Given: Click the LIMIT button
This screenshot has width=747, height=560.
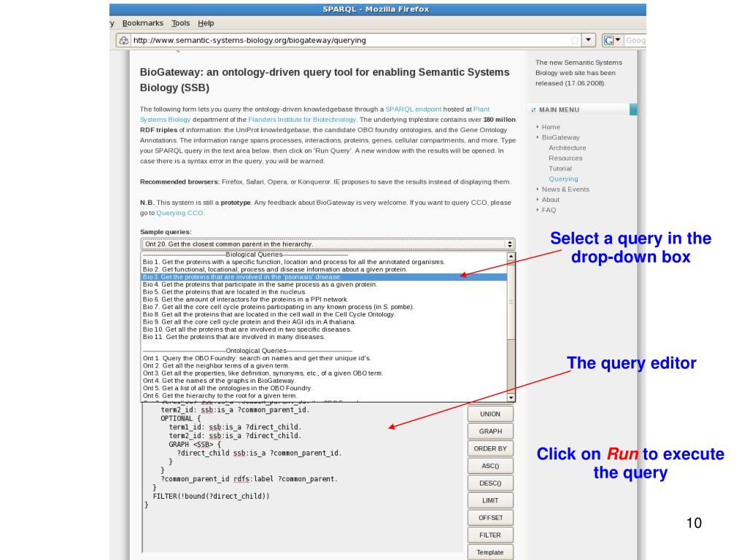Looking at the screenshot, I should (x=490, y=500).
